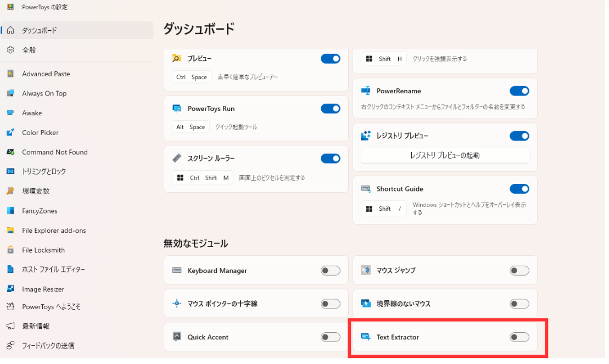Enable the Keyboard Manager toggle
The height and width of the screenshot is (364, 609).
tap(331, 270)
